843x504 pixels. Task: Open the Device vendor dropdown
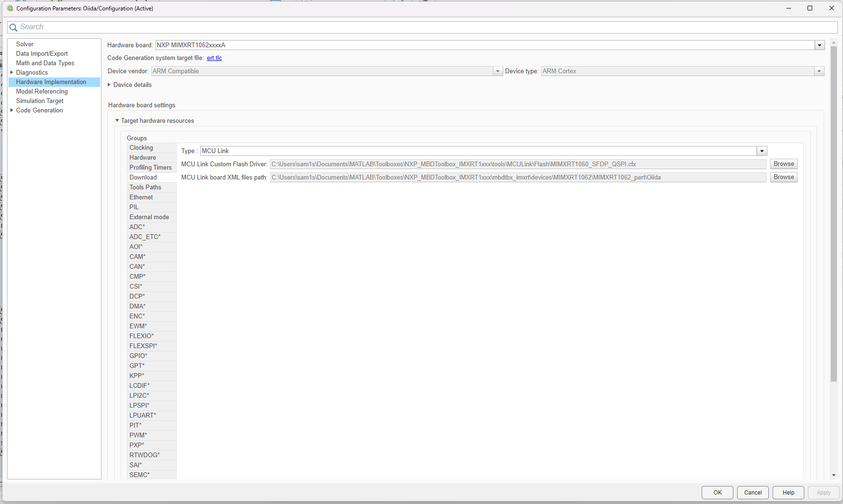498,71
